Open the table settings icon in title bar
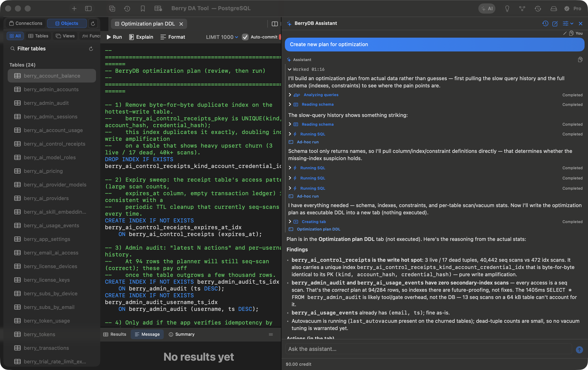This screenshot has height=370, width=588. click(x=158, y=9)
